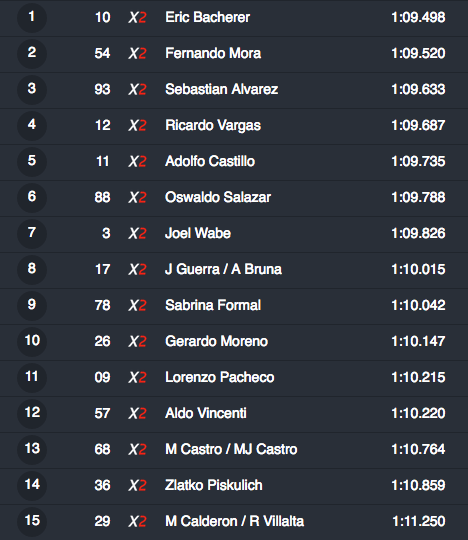
Task: Click position badge number 4
Action: [32, 125]
